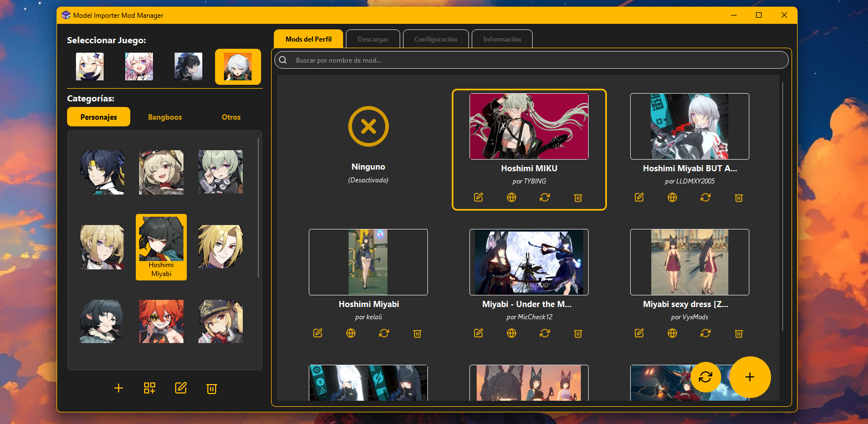Enable the Miyabi - Under the M... mod
868x424 pixels.
(x=529, y=262)
